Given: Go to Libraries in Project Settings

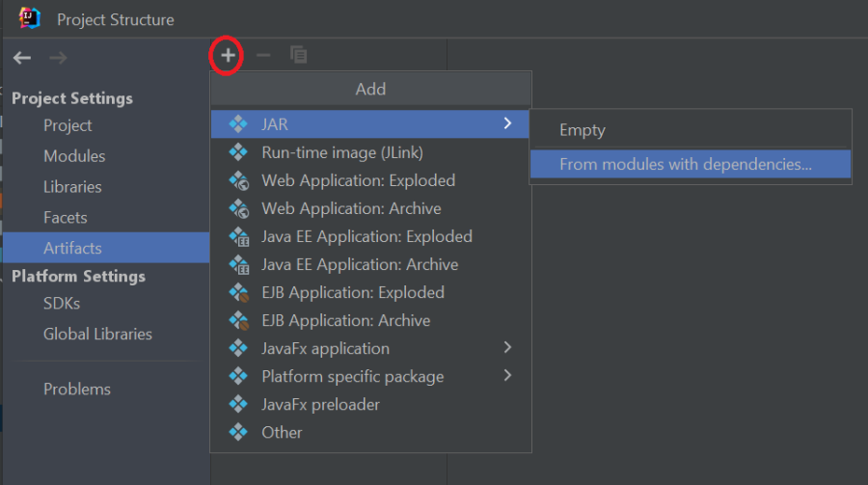Looking at the screenshot, I should (x=72, y=187).
